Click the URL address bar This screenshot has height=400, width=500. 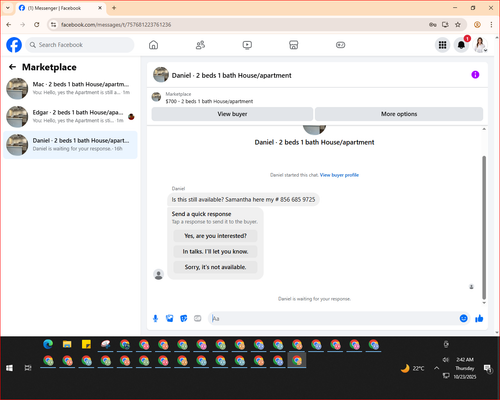[x=240, y=25]
